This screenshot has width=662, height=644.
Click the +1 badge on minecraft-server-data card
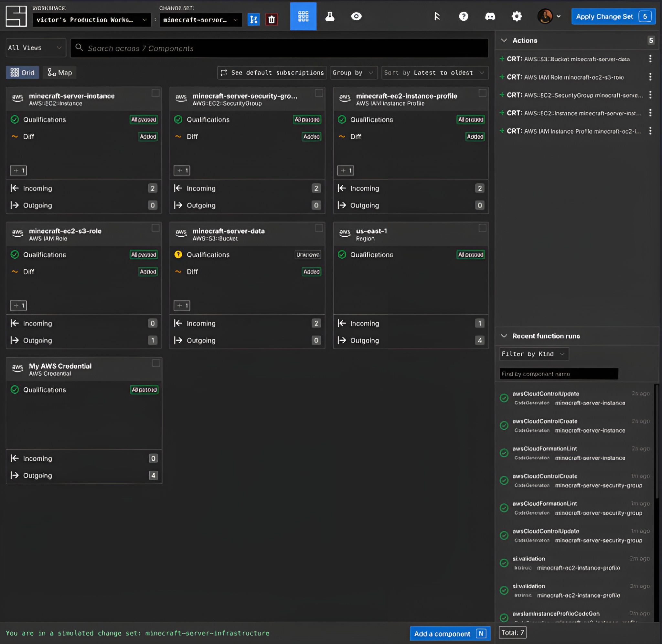pos(182,306)
